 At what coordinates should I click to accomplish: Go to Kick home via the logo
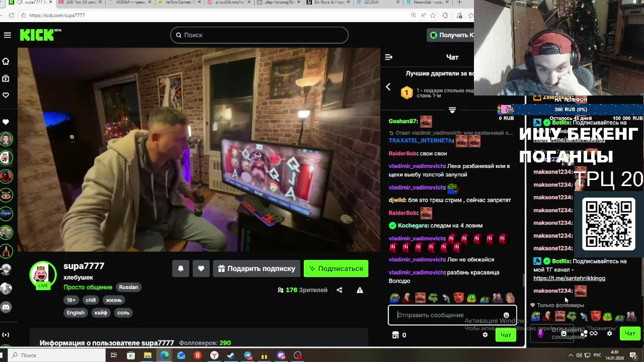click(40, 35)
